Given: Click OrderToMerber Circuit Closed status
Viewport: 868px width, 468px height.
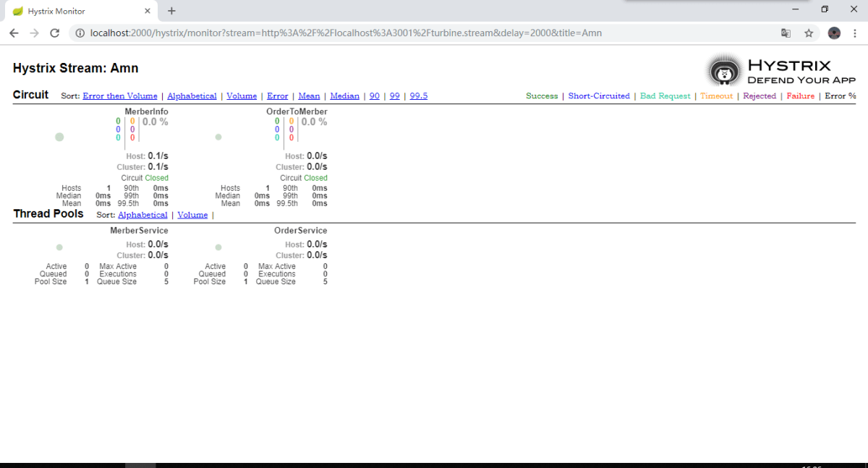Looking at the screenshot, I should click(x=304, y=178).
